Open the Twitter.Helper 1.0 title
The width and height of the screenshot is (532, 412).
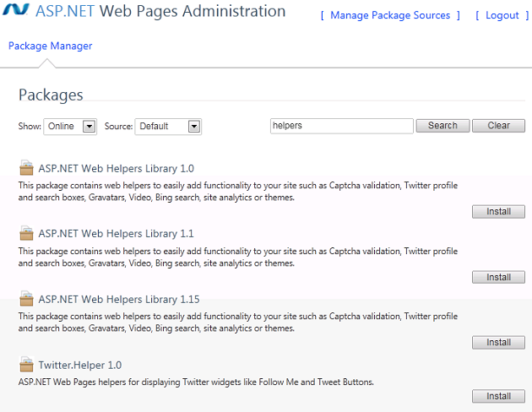[79, 366]
